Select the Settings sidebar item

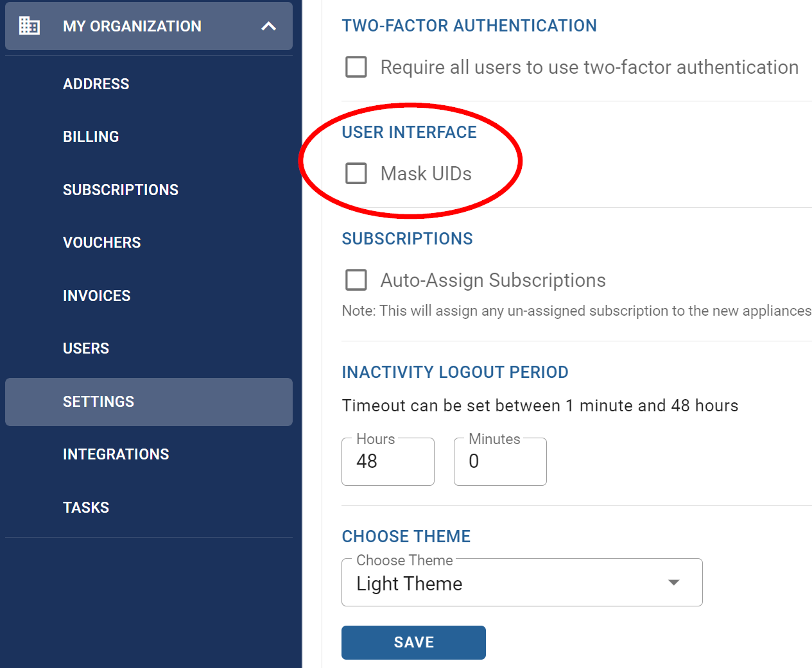(x=149, y=402)
